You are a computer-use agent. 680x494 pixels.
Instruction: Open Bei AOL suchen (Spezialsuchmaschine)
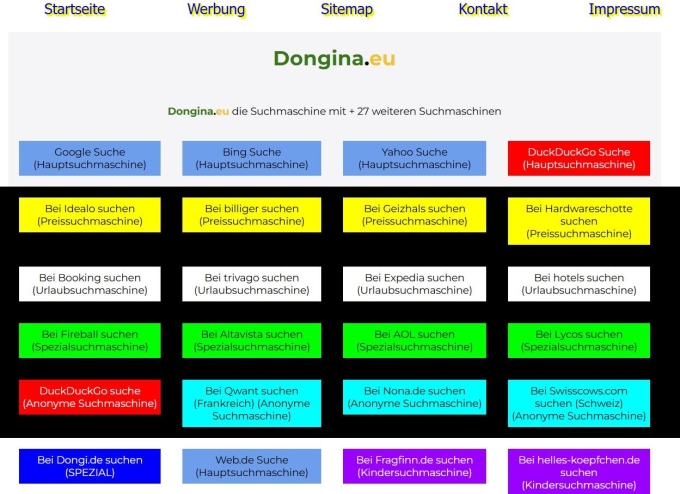[x=414, y=340]
